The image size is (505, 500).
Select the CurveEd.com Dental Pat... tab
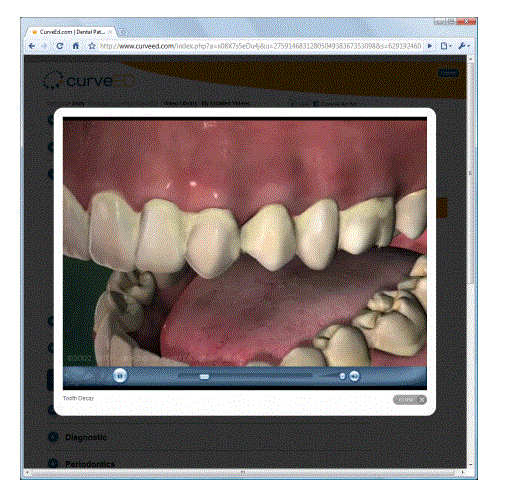(x=71, y=32)
